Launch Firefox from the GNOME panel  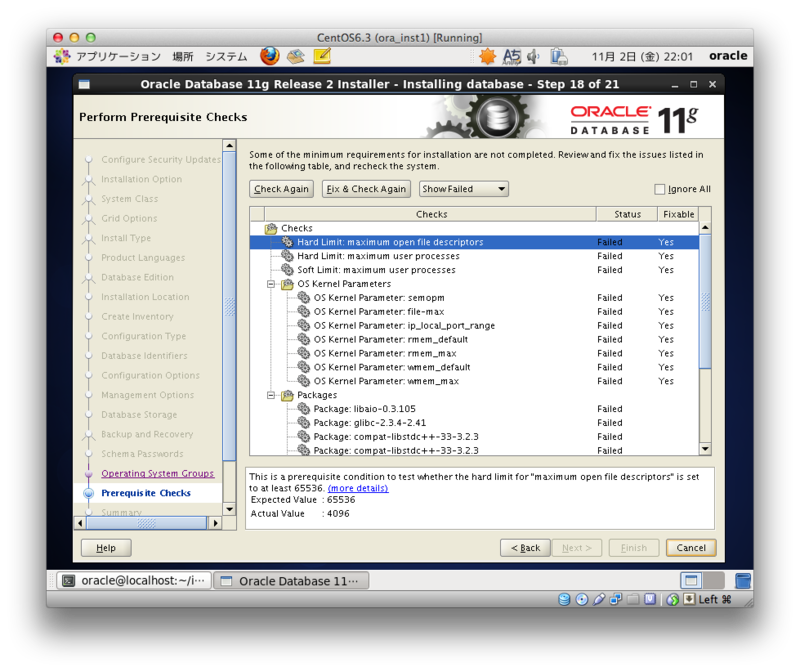tap(269, 56)
